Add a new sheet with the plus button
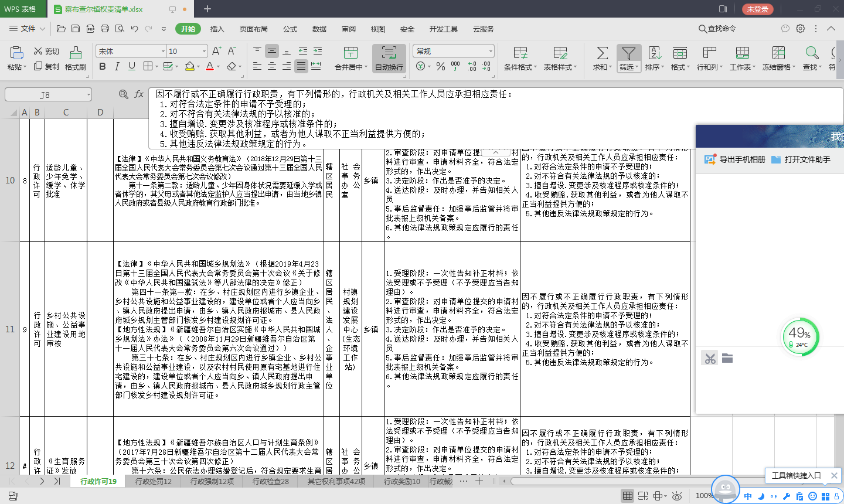Image resolution: width=844 pixels, height=504 pixels. [x=479, y=481]
